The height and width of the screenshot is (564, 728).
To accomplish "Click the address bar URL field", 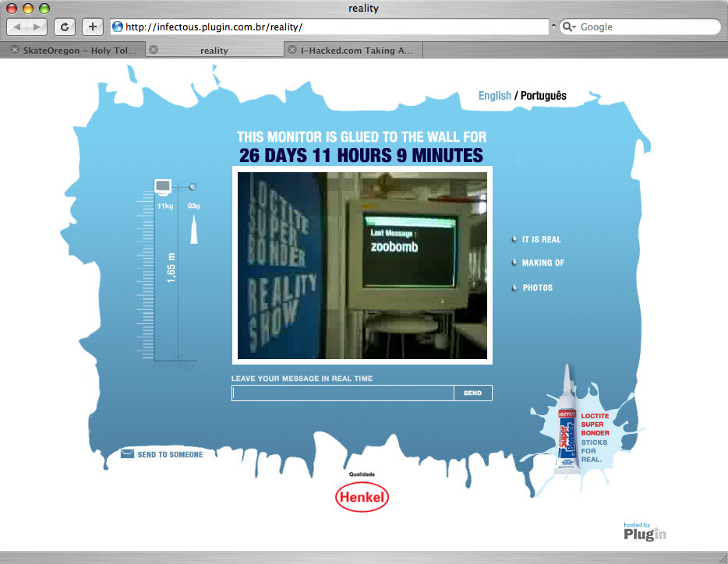I will coord(330,27).
